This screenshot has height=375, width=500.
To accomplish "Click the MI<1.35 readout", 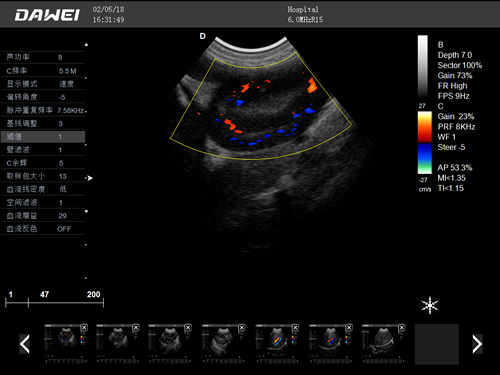I will (x=452, y=178).
